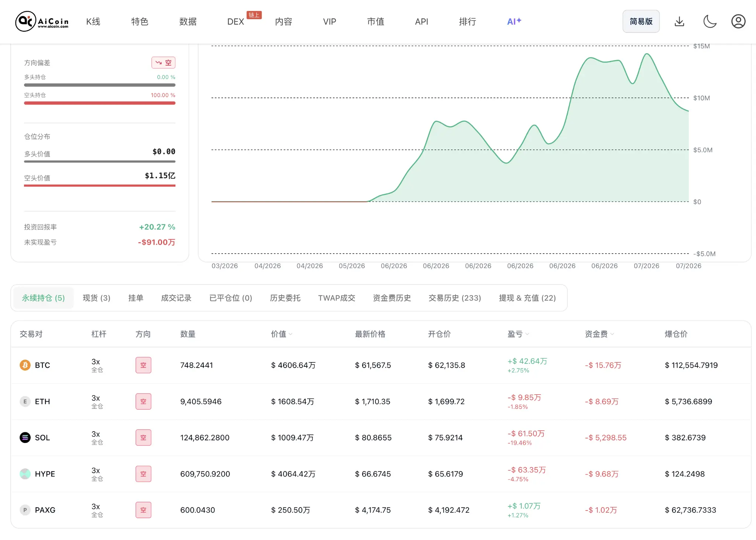Click the $1.15亿 short value
Viewport: 756px width, 540px height.
[160, 175]
